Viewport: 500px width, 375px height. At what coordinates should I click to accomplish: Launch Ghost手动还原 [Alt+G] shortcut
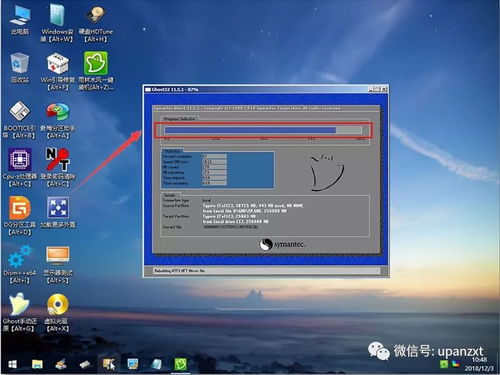(x=19, y=312)
